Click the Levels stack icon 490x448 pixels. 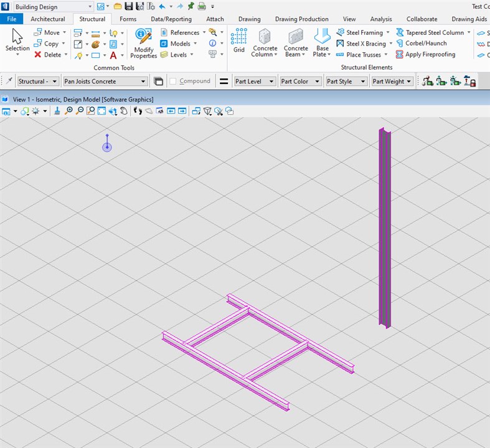(x=164, y=55)
